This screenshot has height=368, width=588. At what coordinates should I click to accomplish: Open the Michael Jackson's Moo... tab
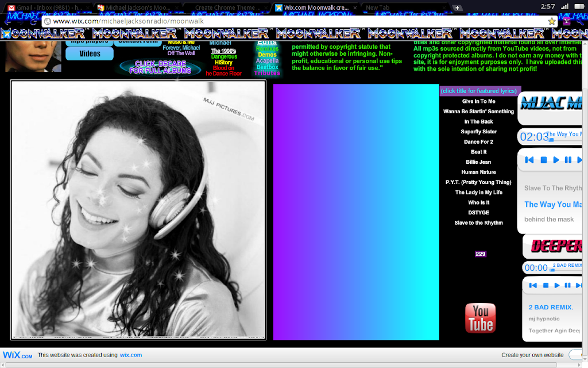point(137,7)
